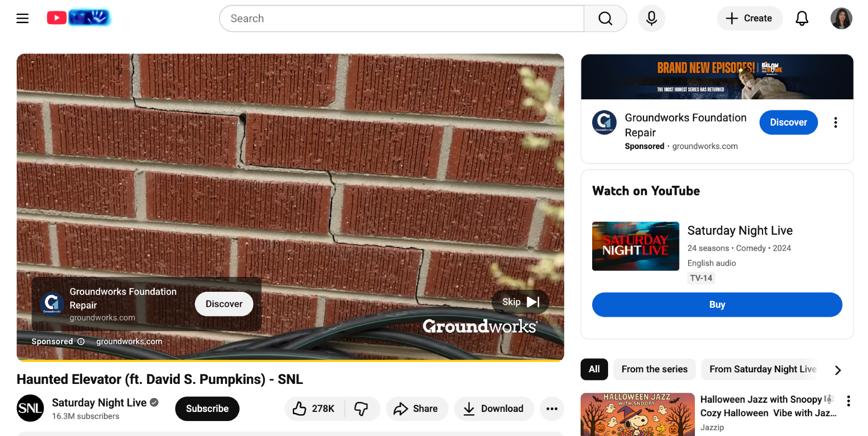Expand more options under the video
Screen dimensions: 868x436
(552, 409)
